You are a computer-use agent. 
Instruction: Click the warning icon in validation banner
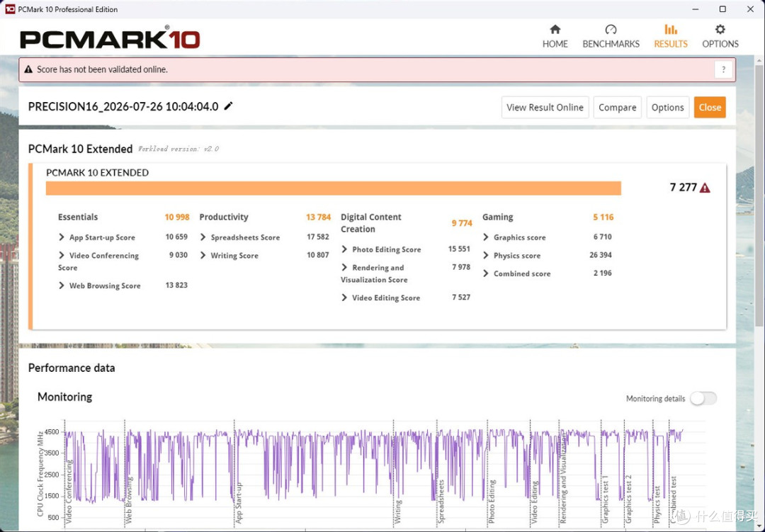point(28,69)
